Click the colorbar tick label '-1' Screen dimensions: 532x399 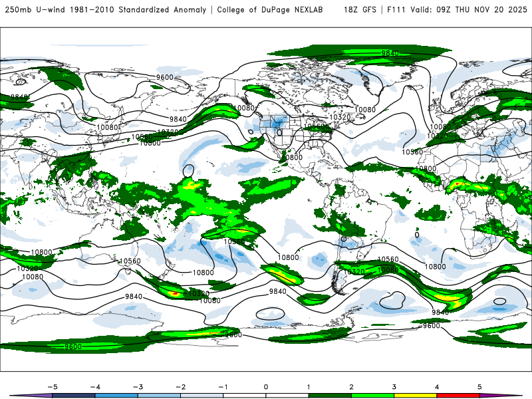[223, 387]
